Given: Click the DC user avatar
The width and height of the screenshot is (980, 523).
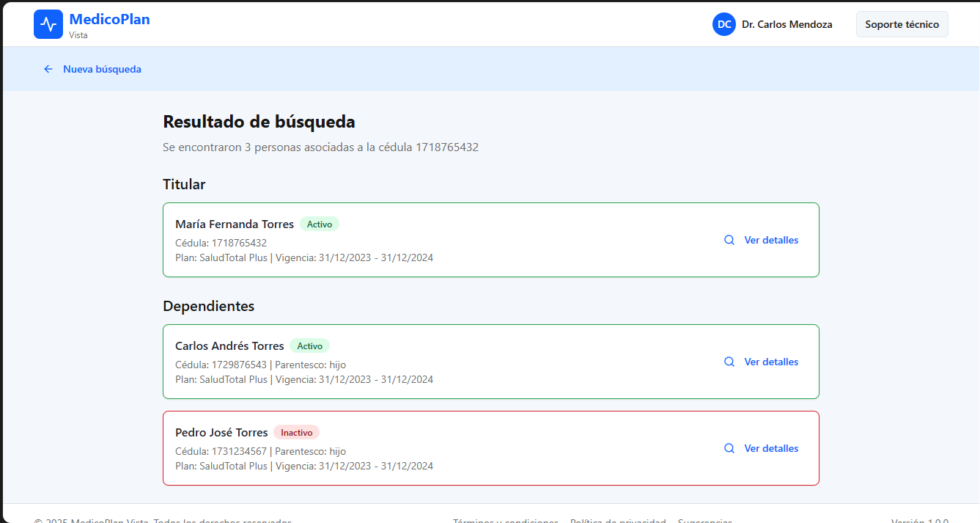Looking at the screenshot, I should 724,24.
